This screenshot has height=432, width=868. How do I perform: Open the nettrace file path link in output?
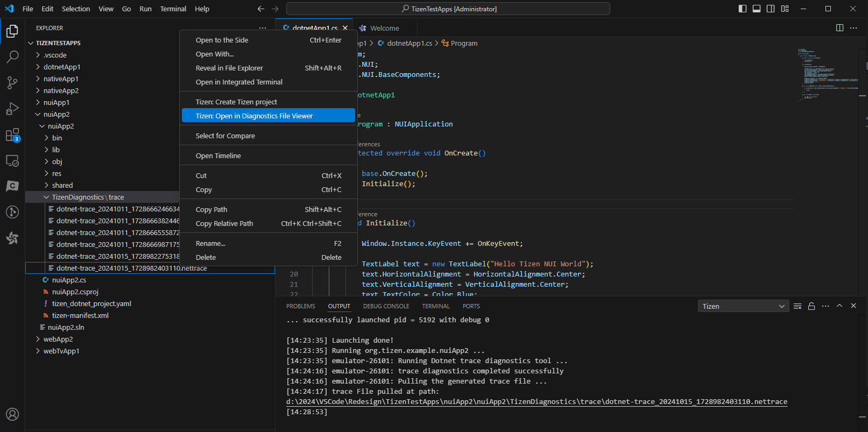tap(536, 402)
